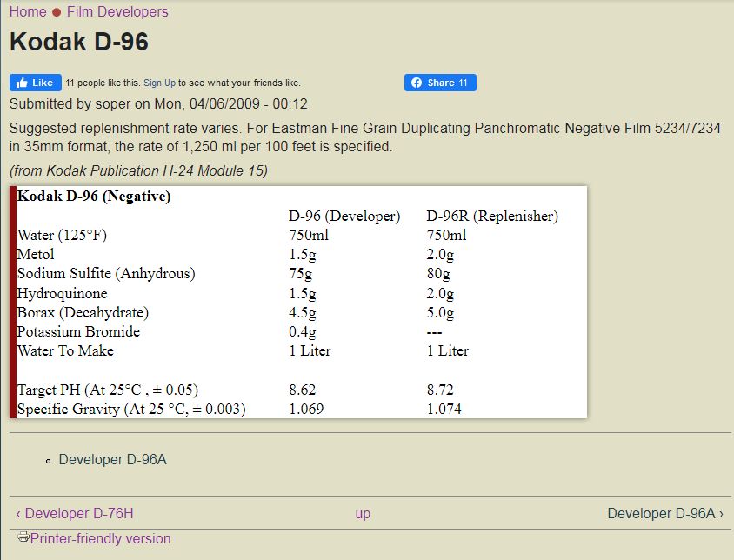This screenshot has height=560, width=734.
Task: Click the Facebook Sign Up link
Action: click(159, 83)
